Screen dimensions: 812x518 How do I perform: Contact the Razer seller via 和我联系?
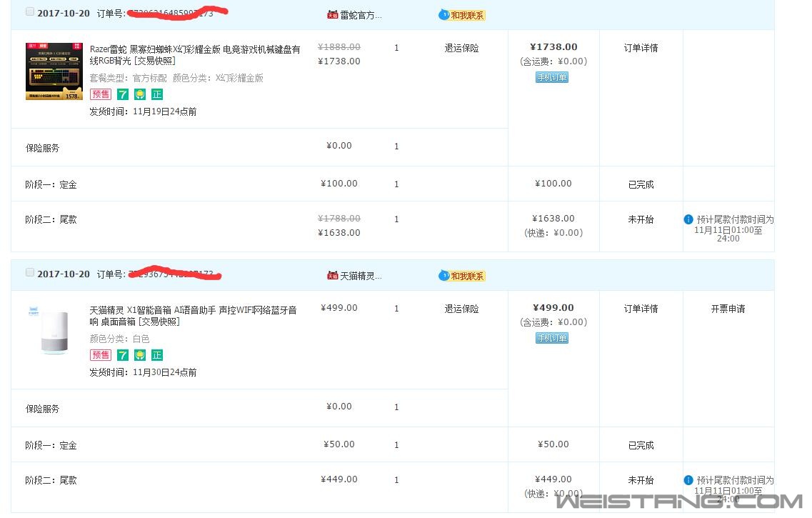pos(461,15)
